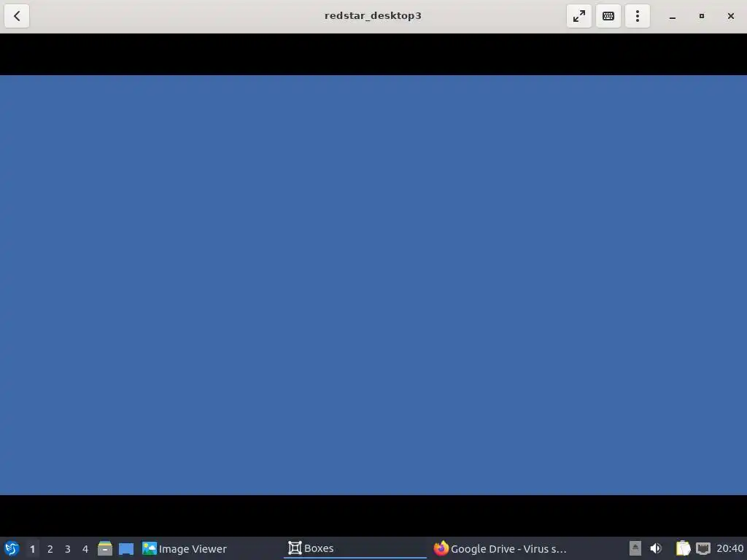Switch to workspace 1
Image resolution: width=747 pixels, height=560 pixels.
[32, 549]
